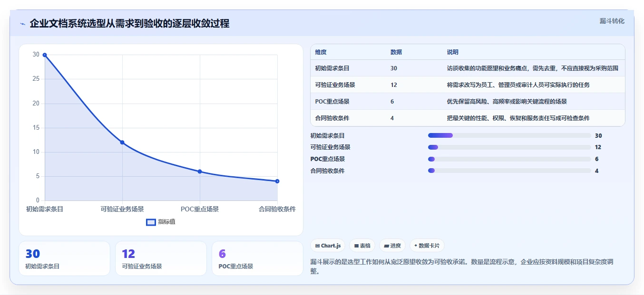The width and height of the screenshot is (644, 295).
Task: Click description starting 把最关键的性能
Action: tap(518, 118)
